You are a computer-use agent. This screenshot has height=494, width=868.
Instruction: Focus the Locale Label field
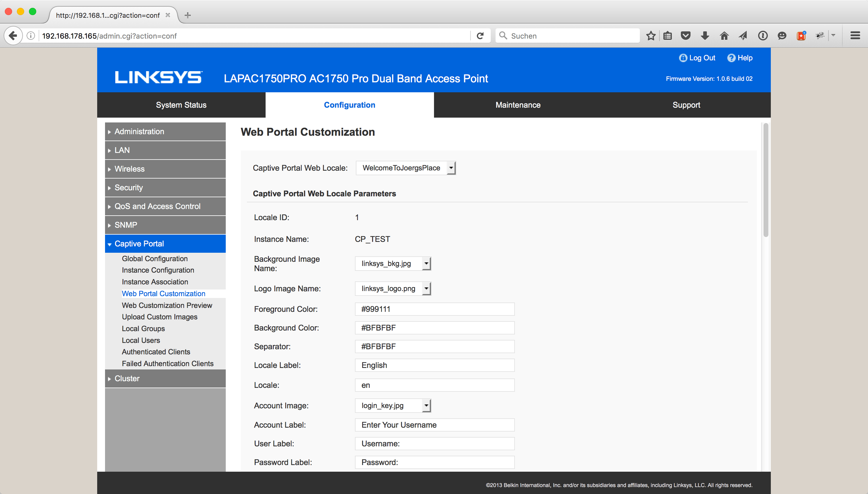coord(435,366)
